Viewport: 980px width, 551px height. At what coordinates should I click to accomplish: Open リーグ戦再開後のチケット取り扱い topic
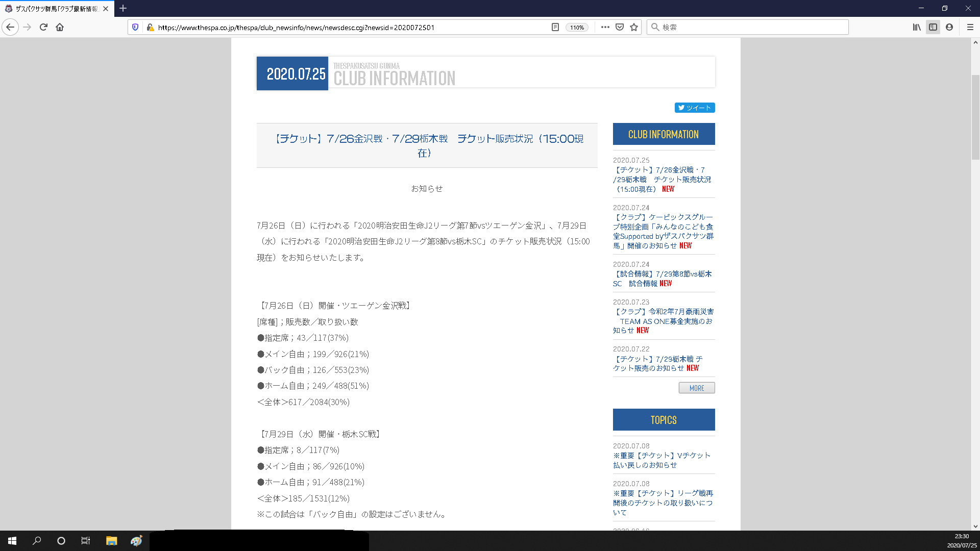pos(663,503)
